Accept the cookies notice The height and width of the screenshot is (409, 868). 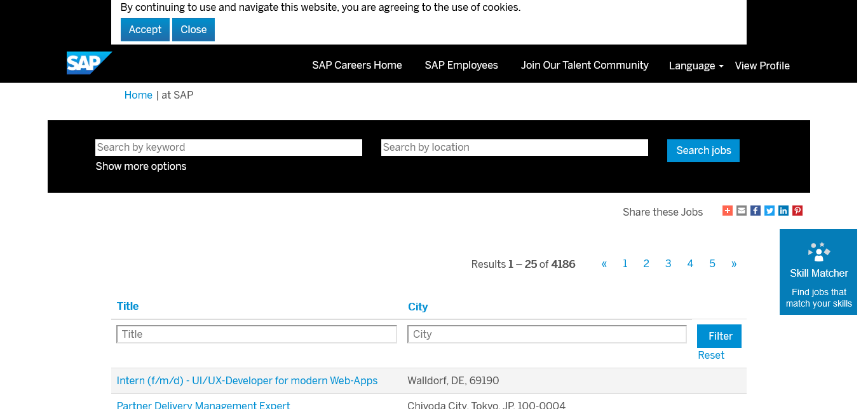pyautogui.click(x=145, y=29)
